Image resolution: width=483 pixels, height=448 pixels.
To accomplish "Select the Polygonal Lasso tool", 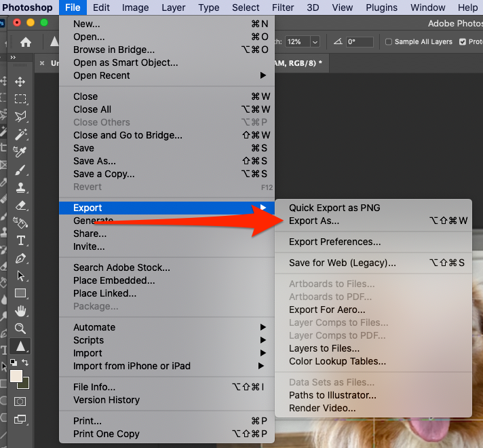I will click(20, 116).
